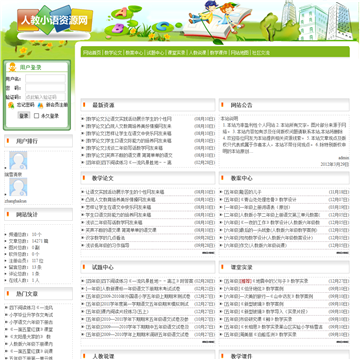
Task: Click the 登录 login button
Action: click(24, 116)
